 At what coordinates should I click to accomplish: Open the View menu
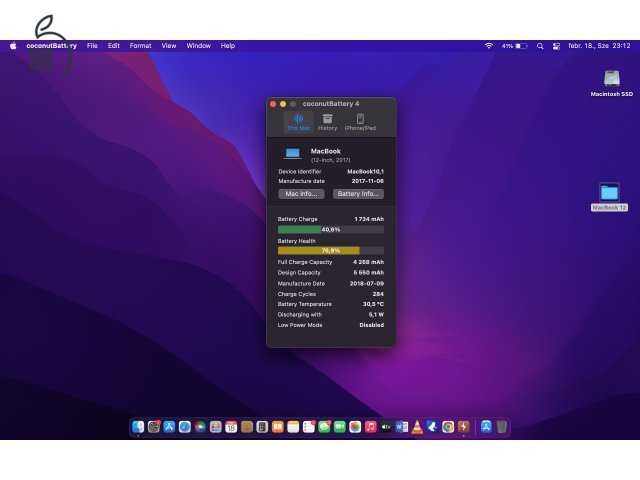pos(169,46)
